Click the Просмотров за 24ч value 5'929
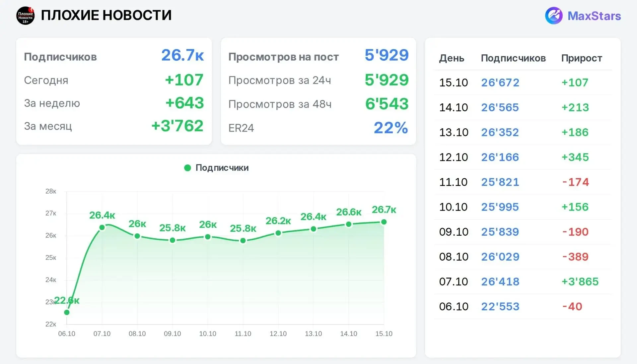Screen dimensions: 637x364 387,80
